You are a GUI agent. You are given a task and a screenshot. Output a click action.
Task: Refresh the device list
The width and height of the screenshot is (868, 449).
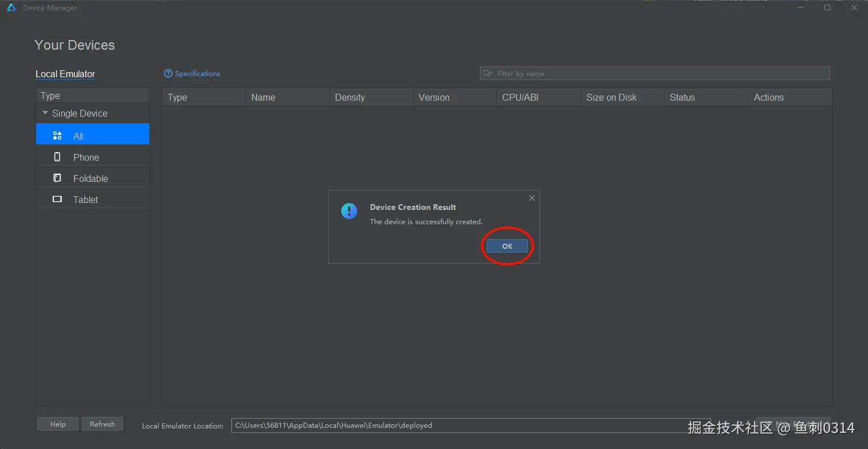102,424
